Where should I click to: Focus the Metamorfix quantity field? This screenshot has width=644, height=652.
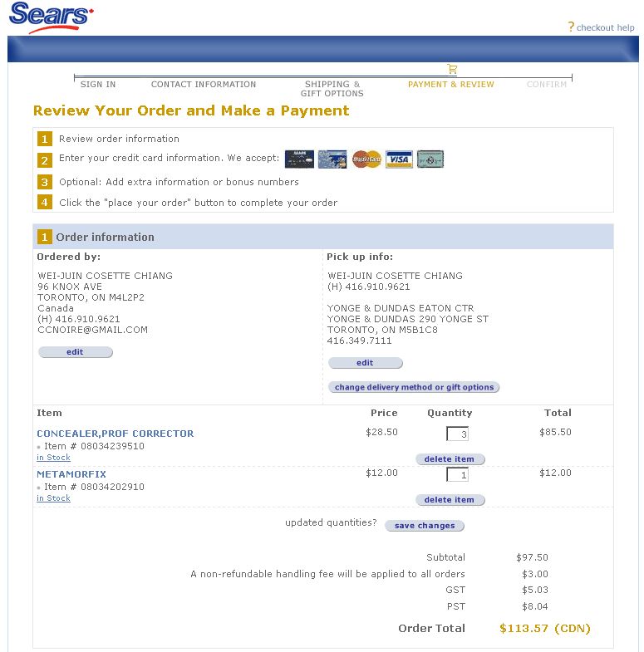click(457, 474)
